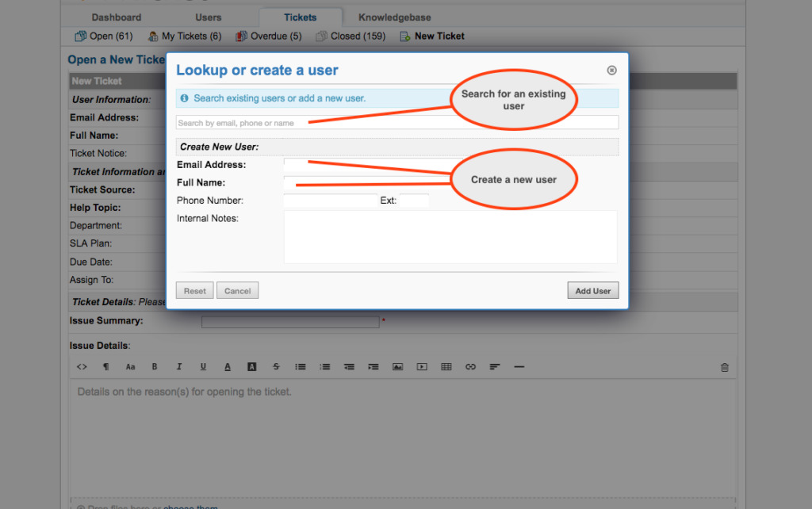Click the Reset button
This screenshot has height=509, width=812.
pyautogui.click(x=195, y=290)
